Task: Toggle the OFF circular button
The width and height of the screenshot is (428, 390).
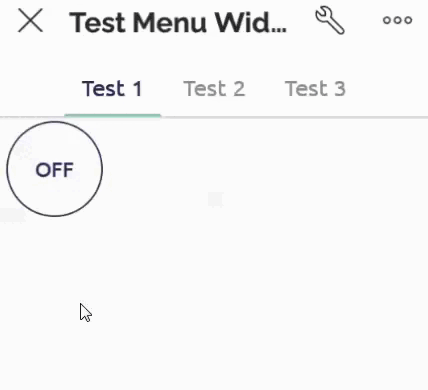Action: pyautogui.click(x=55, y=169)
